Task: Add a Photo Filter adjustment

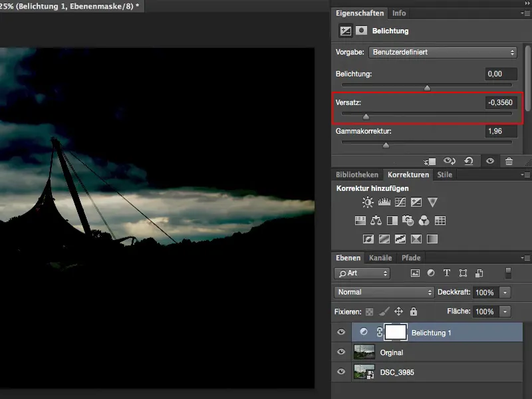Action: [x=408, y=221]
